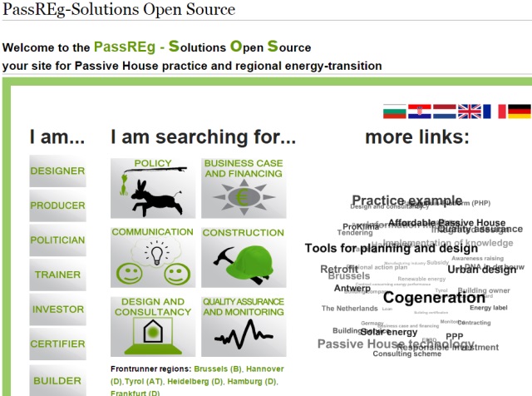Open Communication tile with lightbulb

pos(152,258)
